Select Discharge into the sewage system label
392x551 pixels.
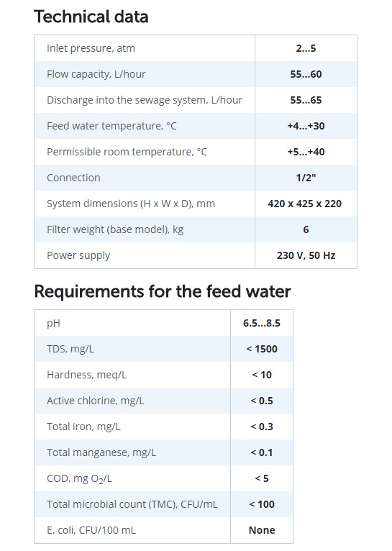click(145, 100)
